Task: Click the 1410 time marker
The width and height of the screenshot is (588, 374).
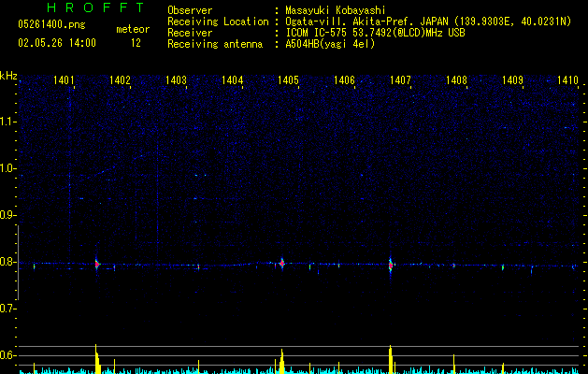Action: [x=567, y=80]
